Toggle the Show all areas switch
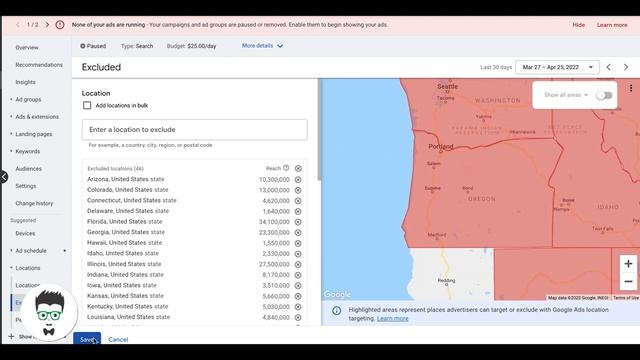This screenshot has height=360, width=640. (x=604, y=96)
